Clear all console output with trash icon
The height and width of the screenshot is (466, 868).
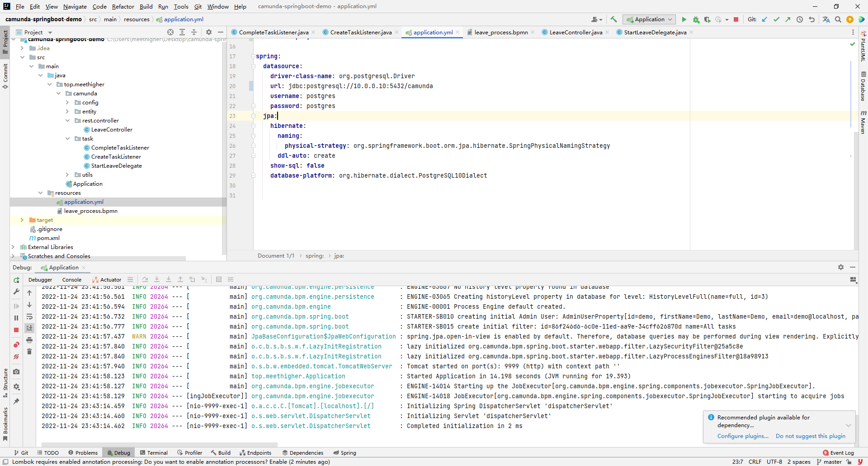tap(29, 352)
